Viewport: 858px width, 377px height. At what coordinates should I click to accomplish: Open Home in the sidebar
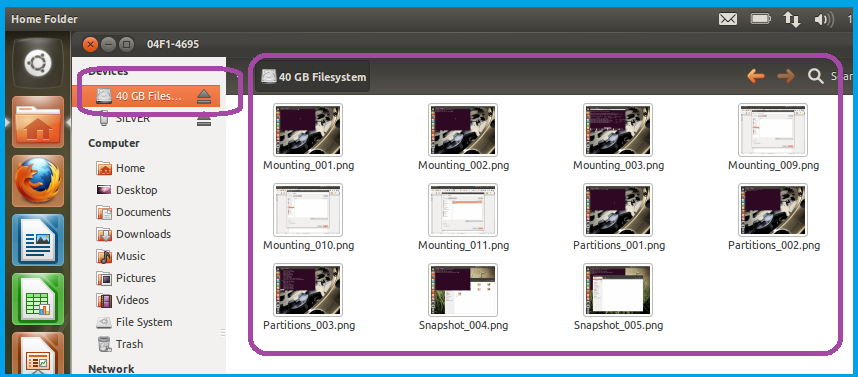click(130, 168)
